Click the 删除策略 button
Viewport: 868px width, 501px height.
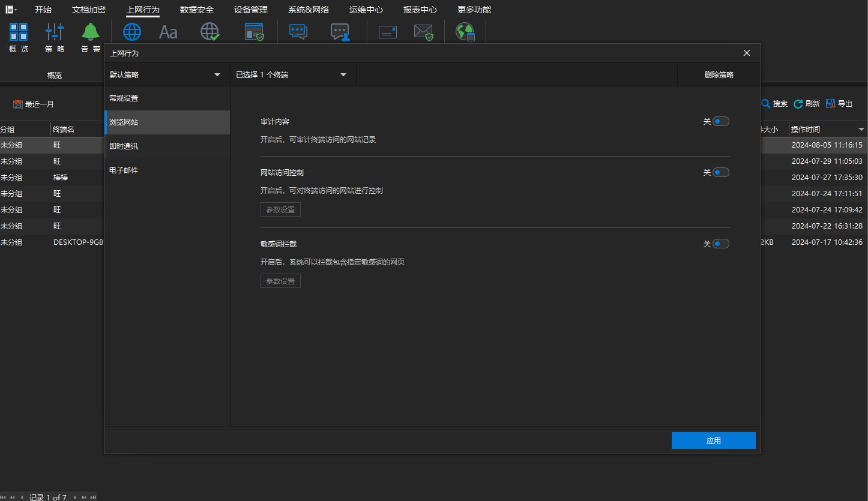pyautogui.click(x=719, y=74)
